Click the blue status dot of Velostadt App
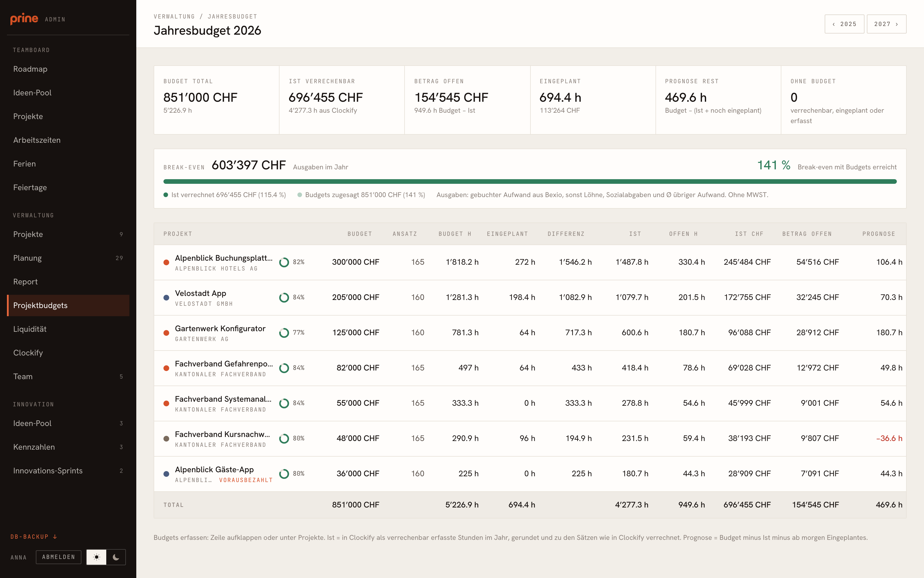Screen dimensions: 924x578 [x=166, y=297]
